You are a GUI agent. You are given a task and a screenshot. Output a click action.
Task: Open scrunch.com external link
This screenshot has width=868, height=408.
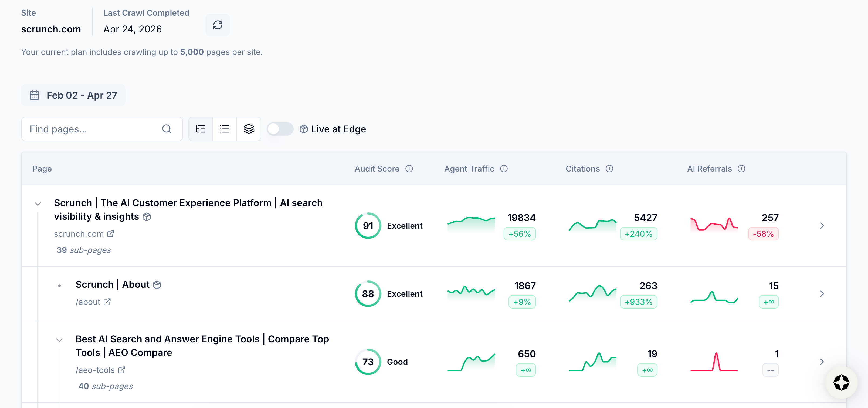[84, 234]
